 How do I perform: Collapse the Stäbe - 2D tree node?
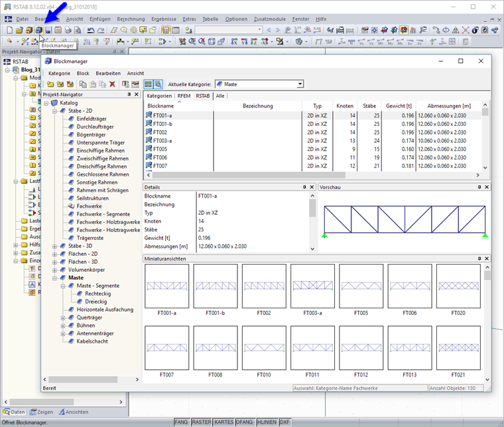point(55,111)
